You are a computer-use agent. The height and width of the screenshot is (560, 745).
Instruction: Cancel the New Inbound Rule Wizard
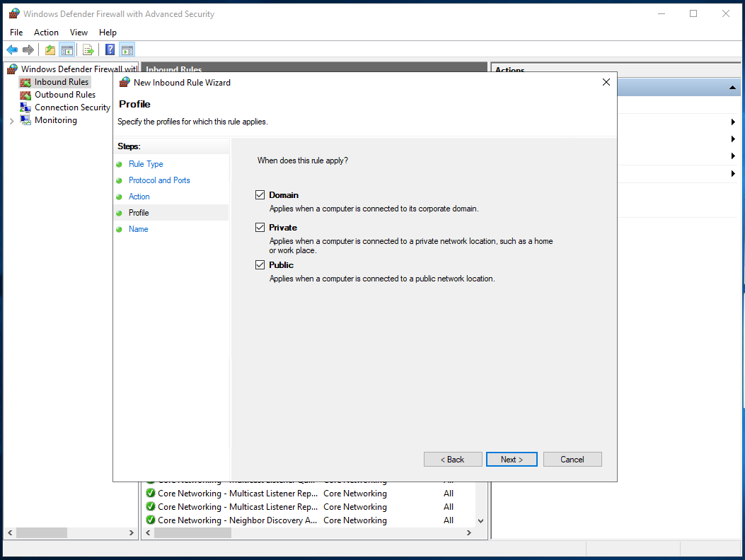(572, 460)
